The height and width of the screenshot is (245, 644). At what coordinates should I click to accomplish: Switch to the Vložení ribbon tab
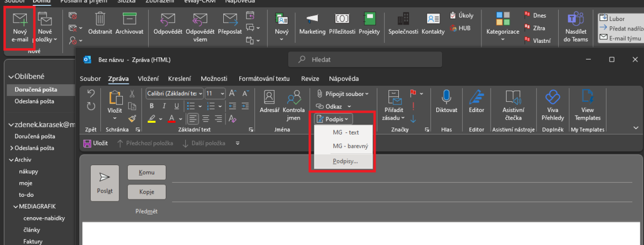click(x=148, y=78)
